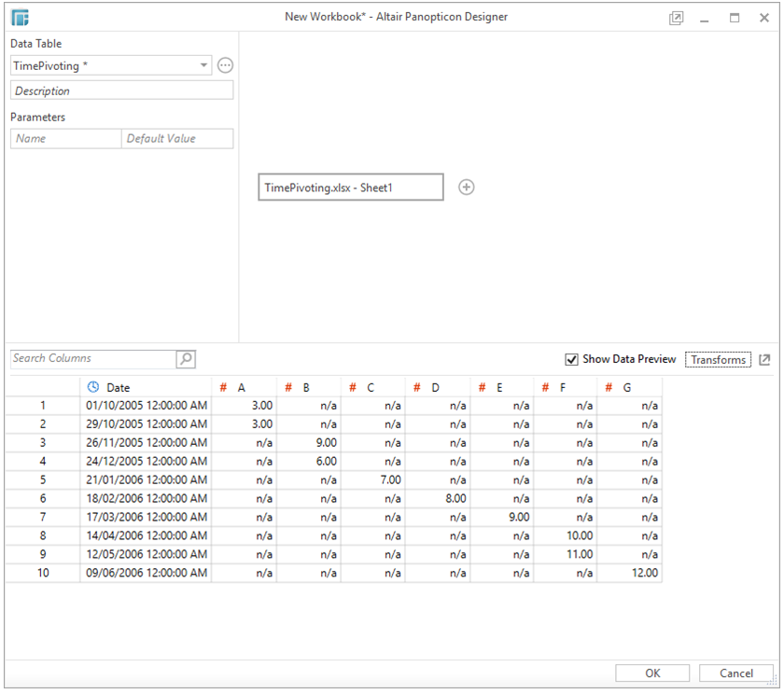Open the Data Table options ellipsis button
The width and height of the screenshot is (784, 694).
(225, 65)
